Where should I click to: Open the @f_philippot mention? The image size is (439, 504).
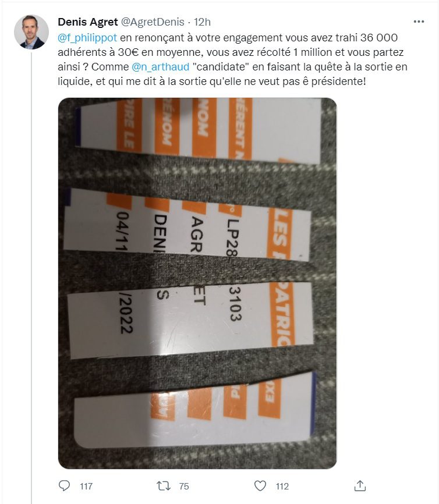[87, 38]
